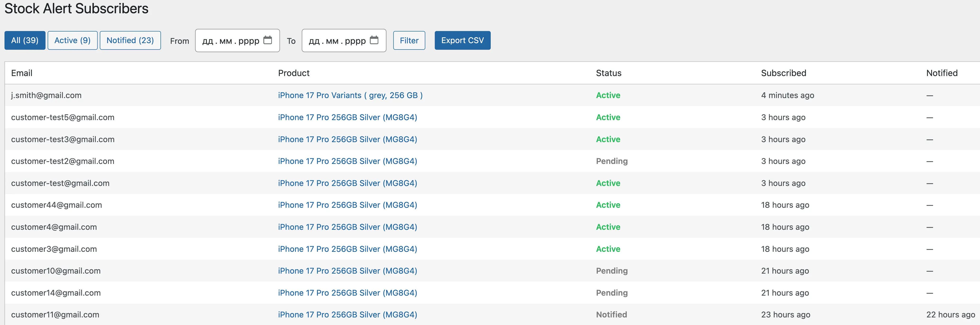Open product link in customer3 row
The image size is (980, 325).
pos(347,249)
